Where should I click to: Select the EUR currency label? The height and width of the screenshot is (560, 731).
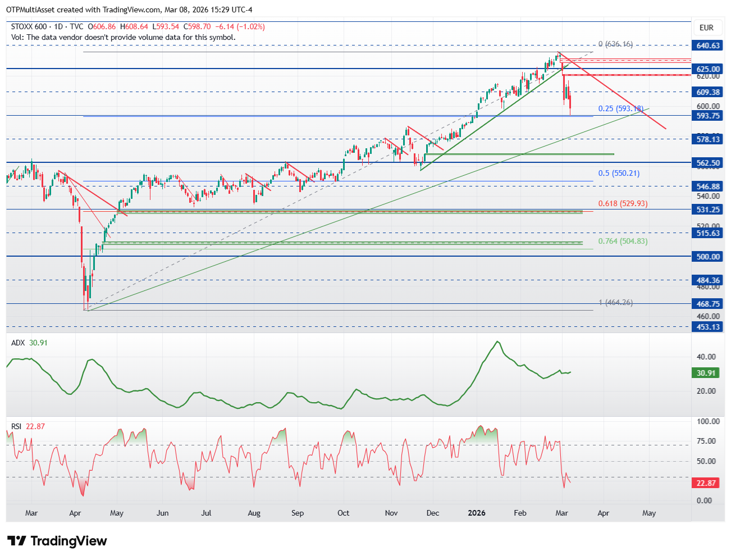click(706, 28)
